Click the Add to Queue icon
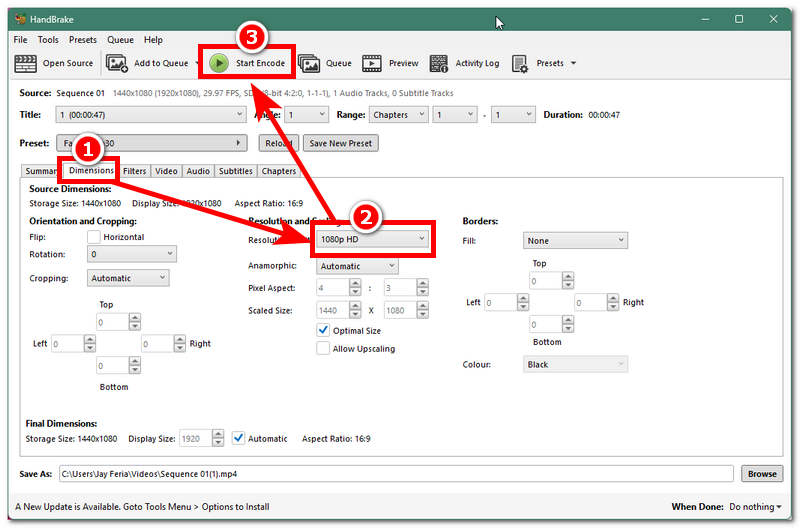Image resolution: width=800 pixels, height=528 pixels. (117, 63)
